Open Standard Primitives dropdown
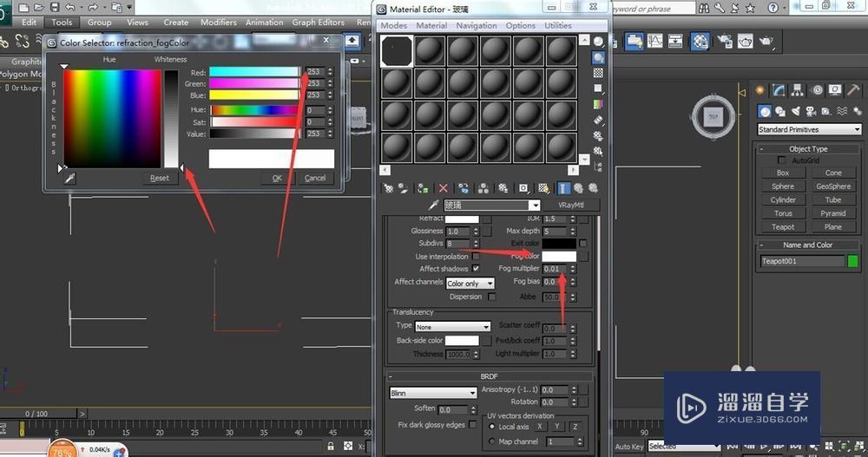 (809, 129)
